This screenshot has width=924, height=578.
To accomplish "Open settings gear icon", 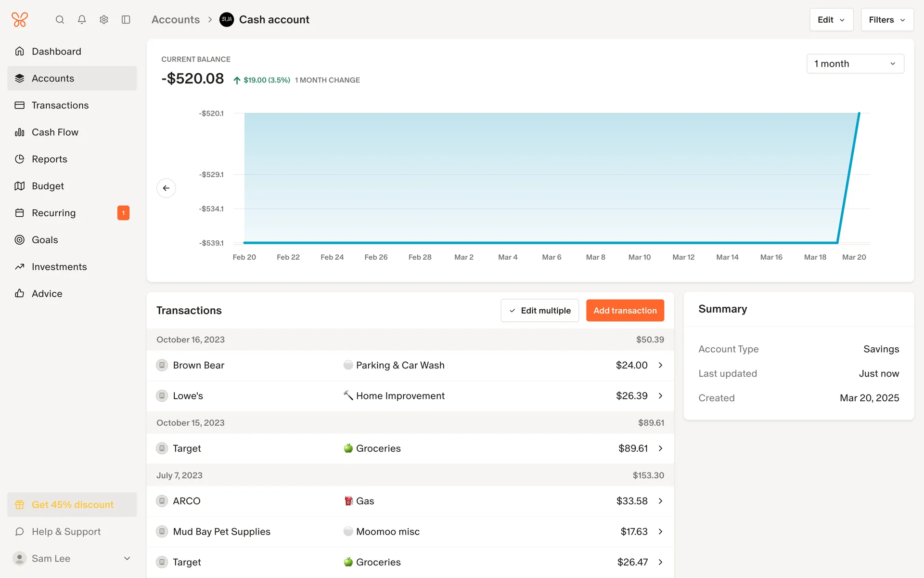I will coord(104,20).
